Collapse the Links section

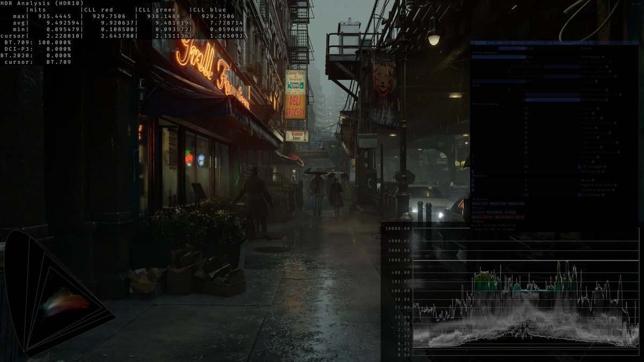(x=474, y=208)
